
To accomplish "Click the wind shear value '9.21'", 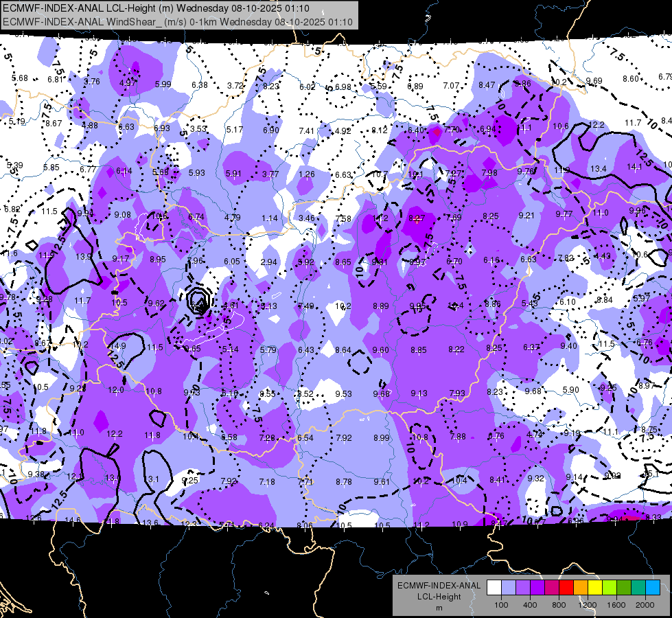I will click(x=526, y=216).
